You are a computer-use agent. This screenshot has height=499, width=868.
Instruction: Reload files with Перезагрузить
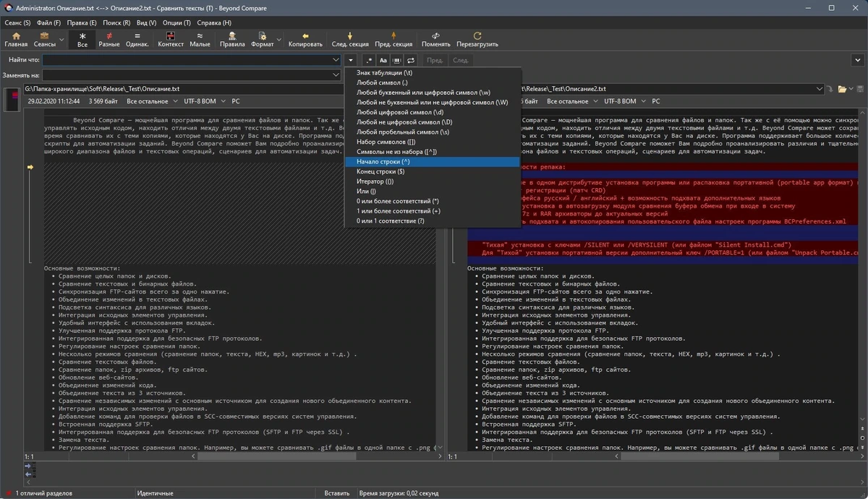tap(477, 40)
